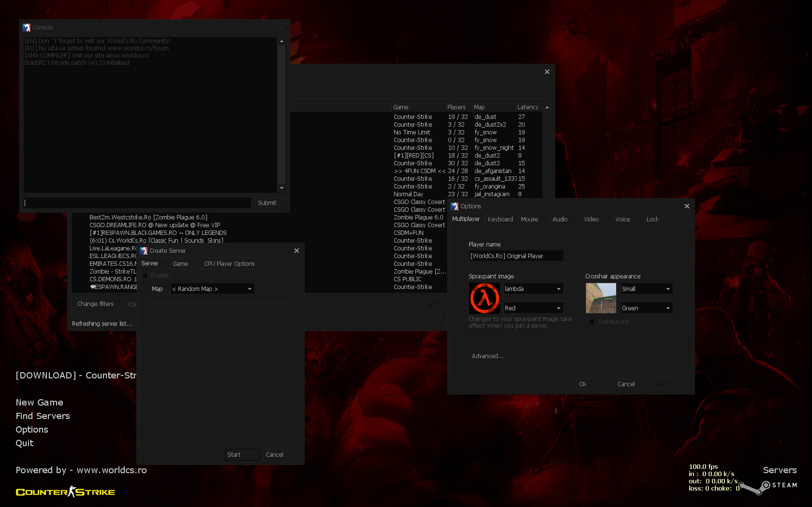The width and height of the screenshot is (812, 507).
Task: Click Options in main menu
Action: [x=32, y=430]
